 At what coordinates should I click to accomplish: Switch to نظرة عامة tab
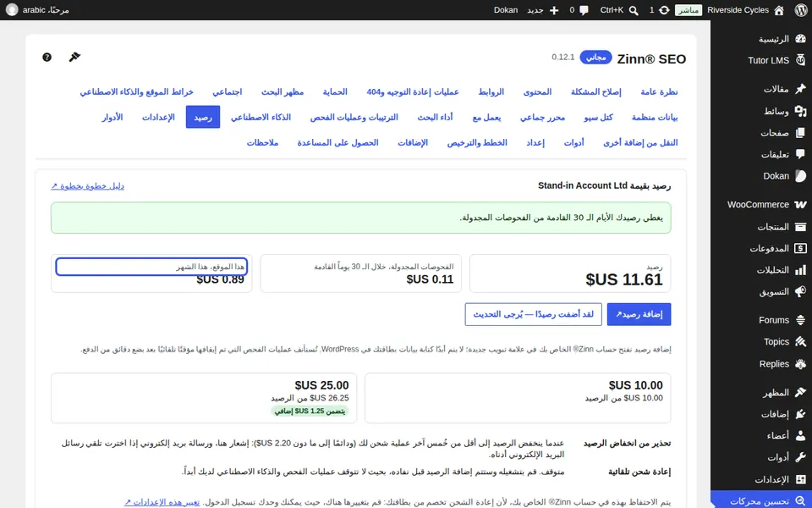click(659, 91)
